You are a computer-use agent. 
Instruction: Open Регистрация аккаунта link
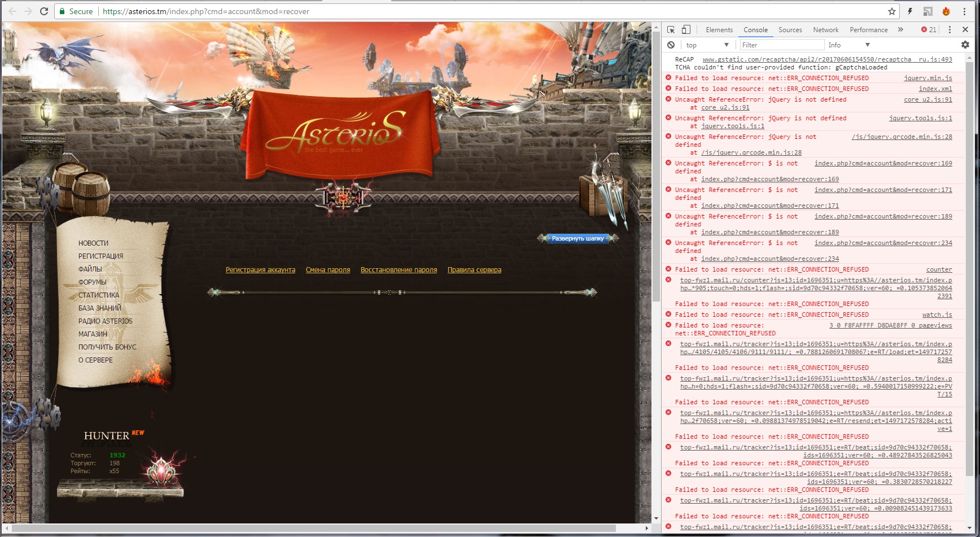(x=260, y=270)
